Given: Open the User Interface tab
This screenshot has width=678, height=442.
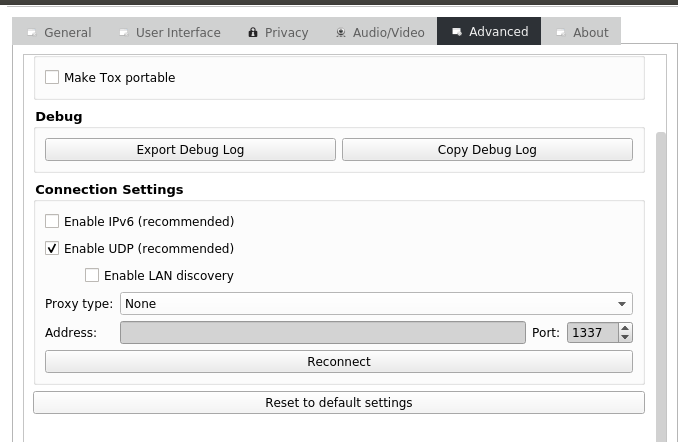Looking at the screenshot, I should pos(170,32).
